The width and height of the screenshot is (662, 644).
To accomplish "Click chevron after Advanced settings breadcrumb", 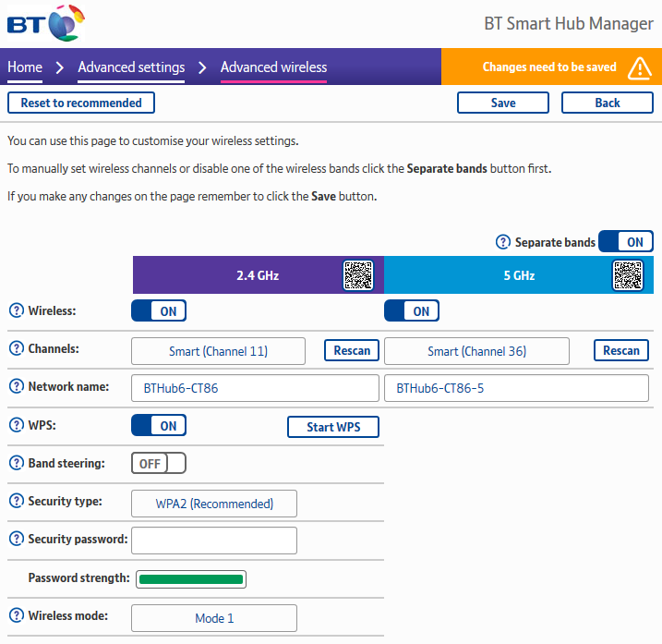I will click(x=202, y=67).
